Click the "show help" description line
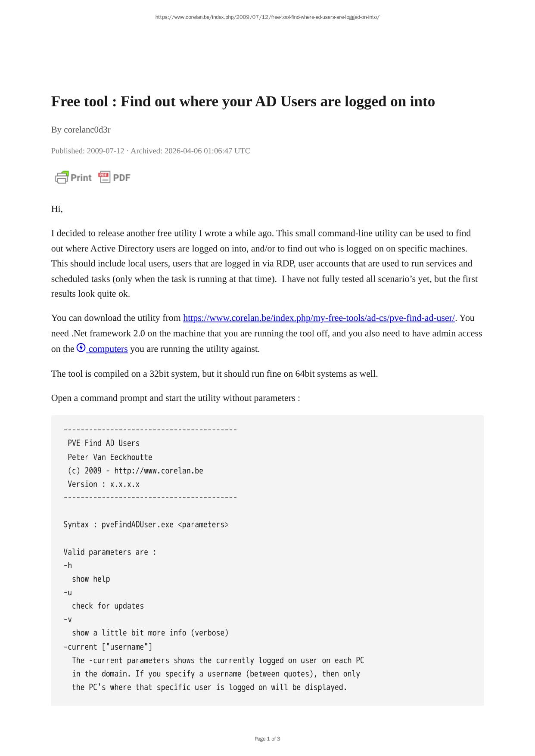535x756 pixels. [91, 579]
